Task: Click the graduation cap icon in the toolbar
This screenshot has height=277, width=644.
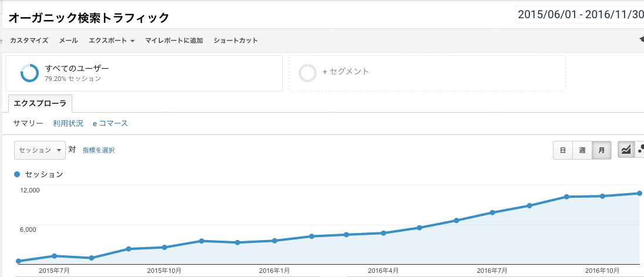Action: [642, 40]
